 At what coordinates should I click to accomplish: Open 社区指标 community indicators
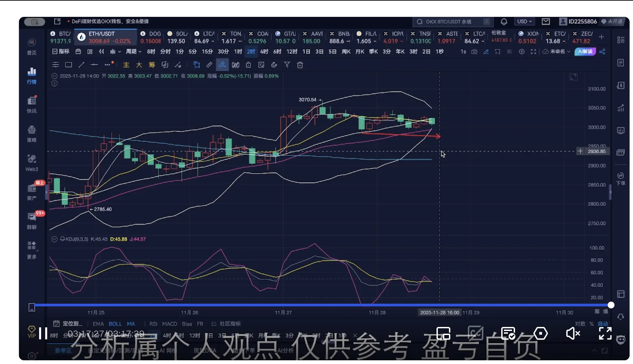pos(226,324)
